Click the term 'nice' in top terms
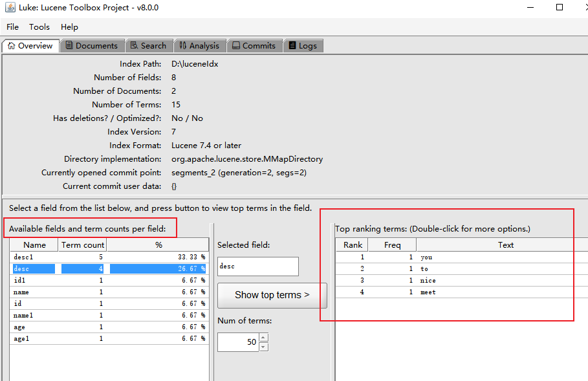 tap(428, 281)
